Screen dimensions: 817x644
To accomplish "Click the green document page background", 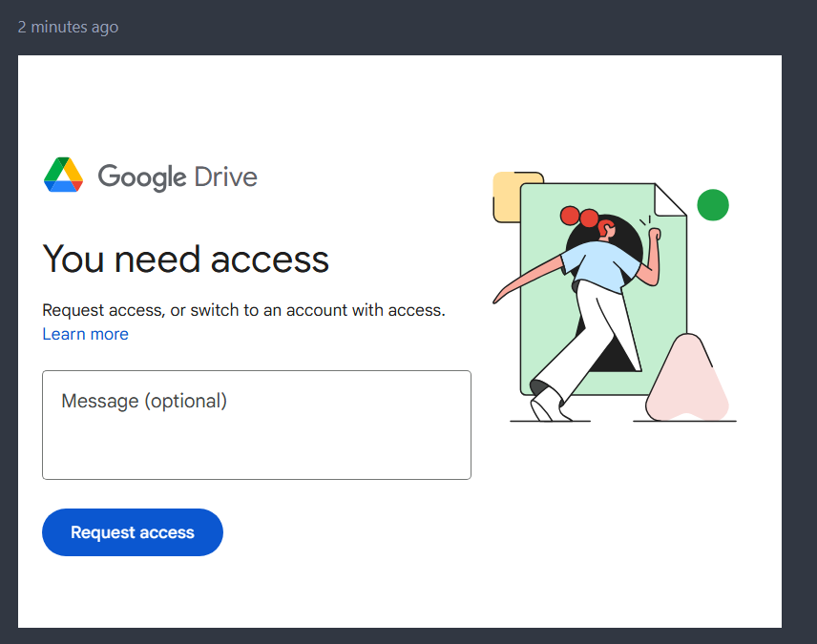I will point(542,339).
